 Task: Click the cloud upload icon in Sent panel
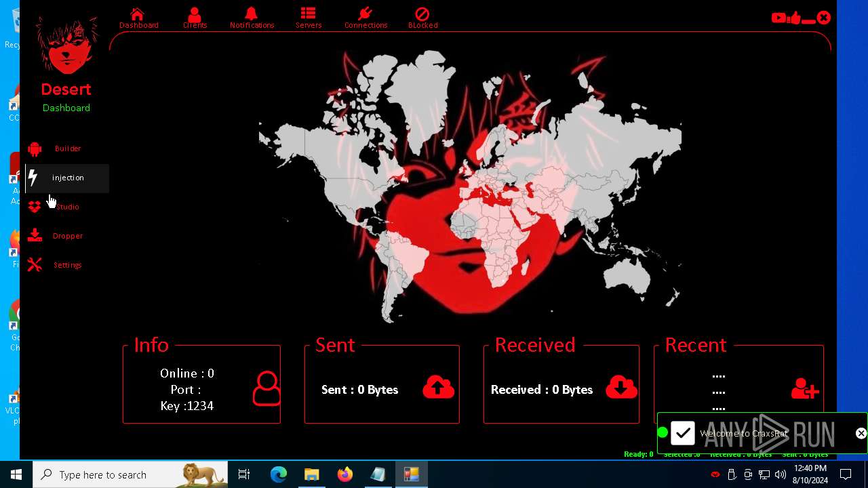tap(439, 387)
